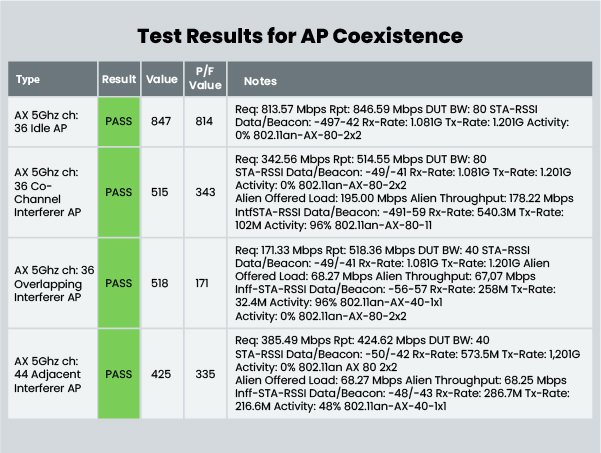Viewport: 601px width, 453px height.
Task: Click the 'Test Results for AP Coexistence' title
Action: 300,36
